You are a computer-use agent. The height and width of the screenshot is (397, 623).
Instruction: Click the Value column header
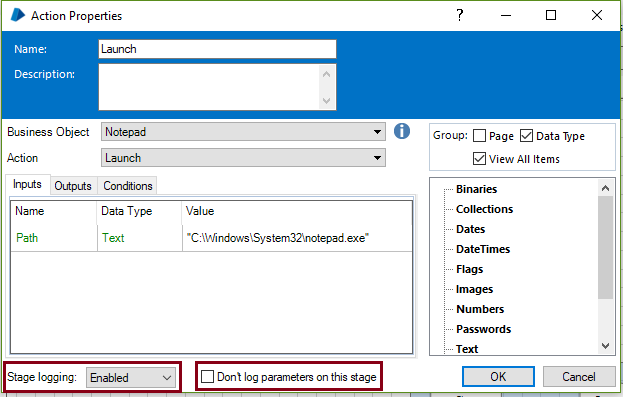click(x=297, y=211)
